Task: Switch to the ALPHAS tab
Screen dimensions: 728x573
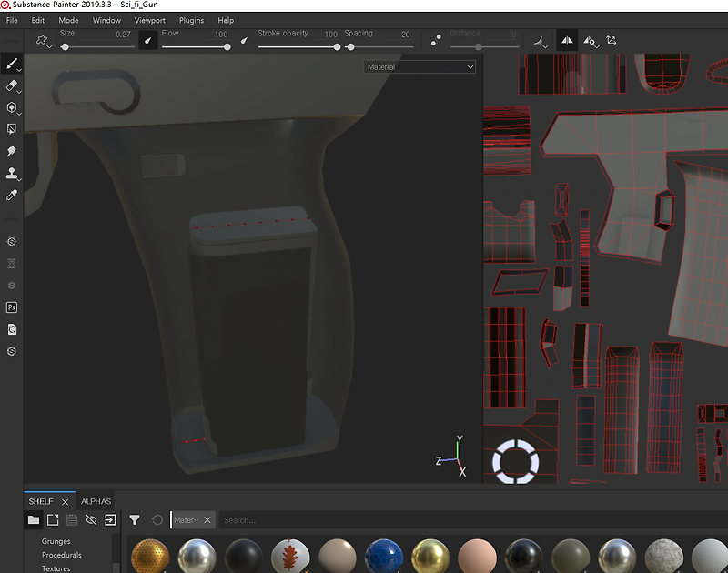Action: 96,500
